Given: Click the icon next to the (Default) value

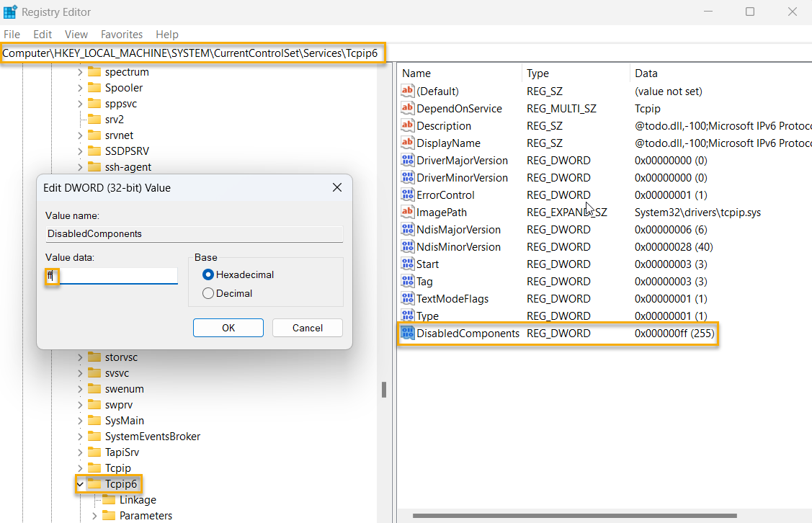Looking at the screenshot, I should pyautogui.click(x=407, y=91).
